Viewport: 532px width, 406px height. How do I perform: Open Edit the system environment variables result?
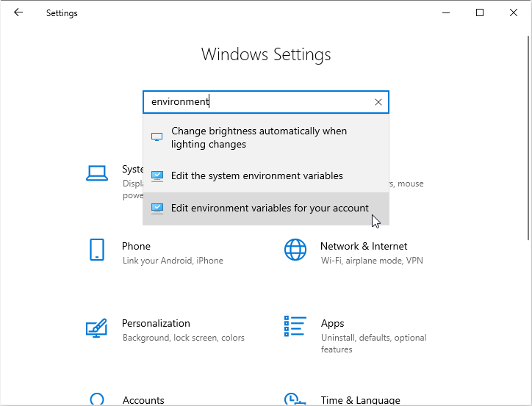pos(266,176)
